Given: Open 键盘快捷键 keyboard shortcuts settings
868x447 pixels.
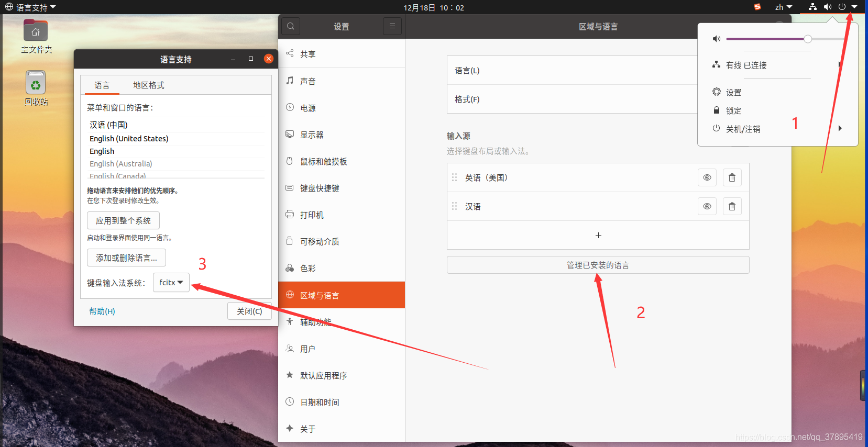Looking at the screenshot, I should click(342, 188).
